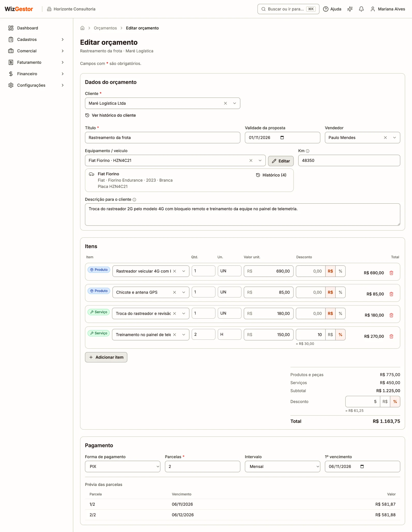
Task: Remove the Troca do rastreador item row
Action: [x=391, y=315]
